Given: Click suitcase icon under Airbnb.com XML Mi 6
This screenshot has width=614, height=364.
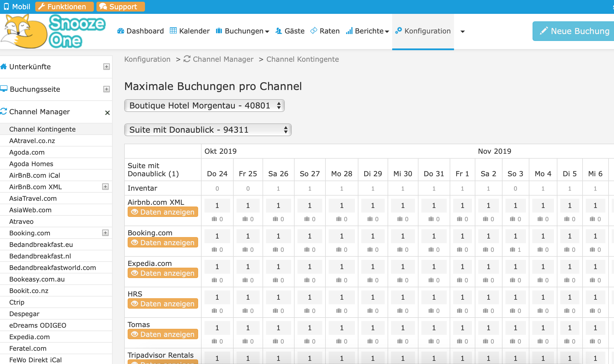Looking at the screenshot, I should click(592, 219).
